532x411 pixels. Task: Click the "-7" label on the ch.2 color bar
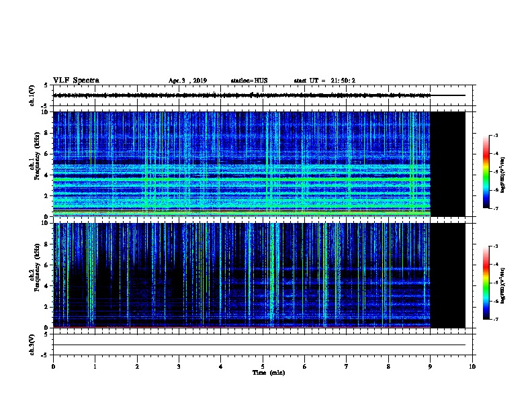(x=495, y=320)
